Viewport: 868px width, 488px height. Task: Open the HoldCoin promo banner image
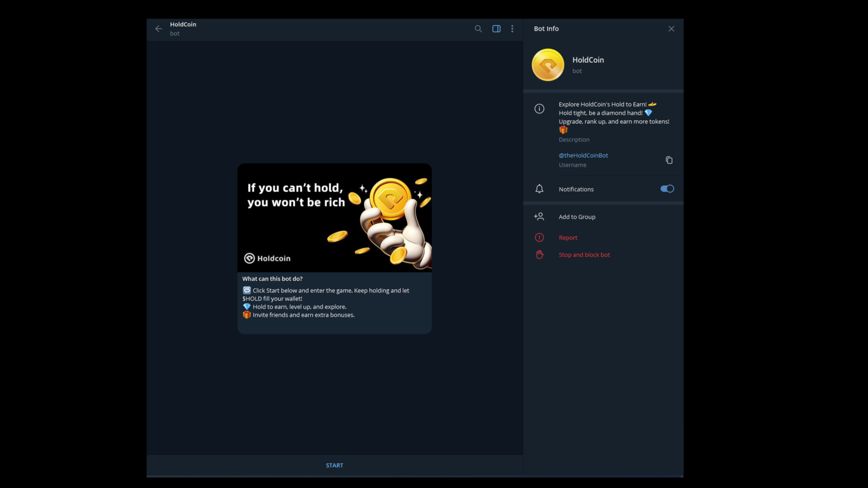tap(335, 218)
